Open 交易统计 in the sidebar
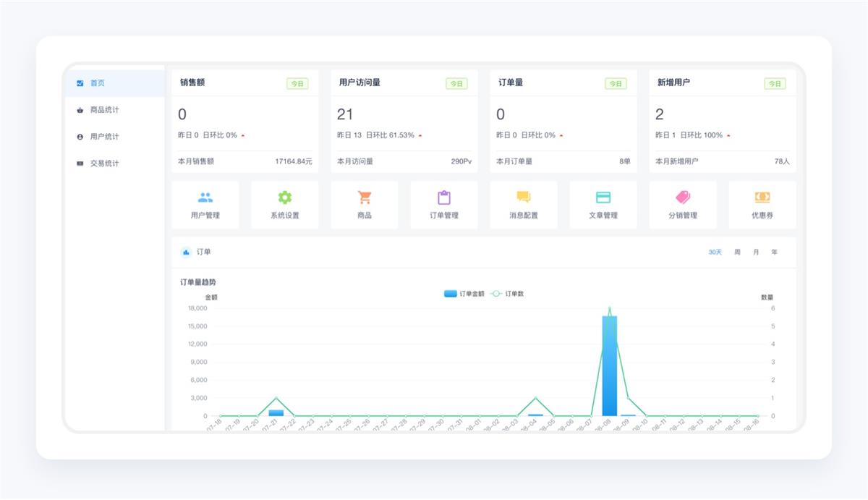Image resolution: width=868 pixels, height=500 pixels. (x=104, y=164)
